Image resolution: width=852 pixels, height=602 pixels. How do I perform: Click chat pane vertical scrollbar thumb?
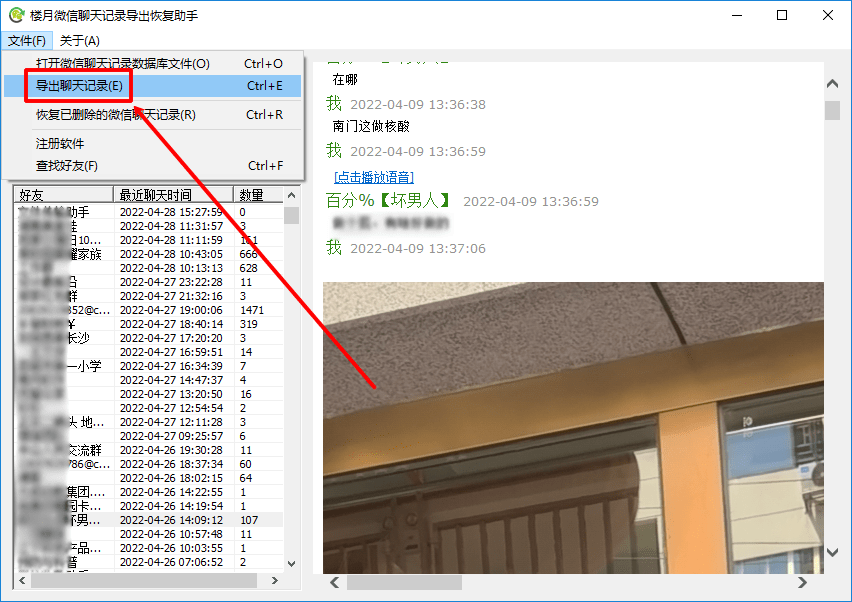[832, 110]
